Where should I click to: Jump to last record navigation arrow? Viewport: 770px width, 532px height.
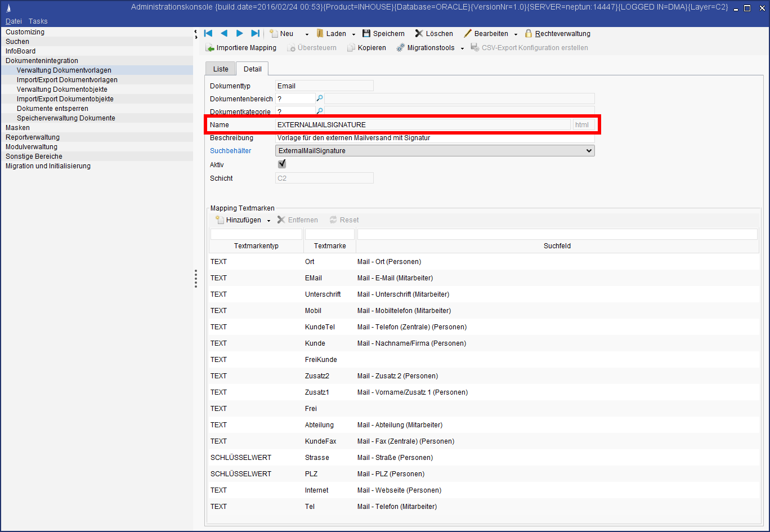[255, 33]
